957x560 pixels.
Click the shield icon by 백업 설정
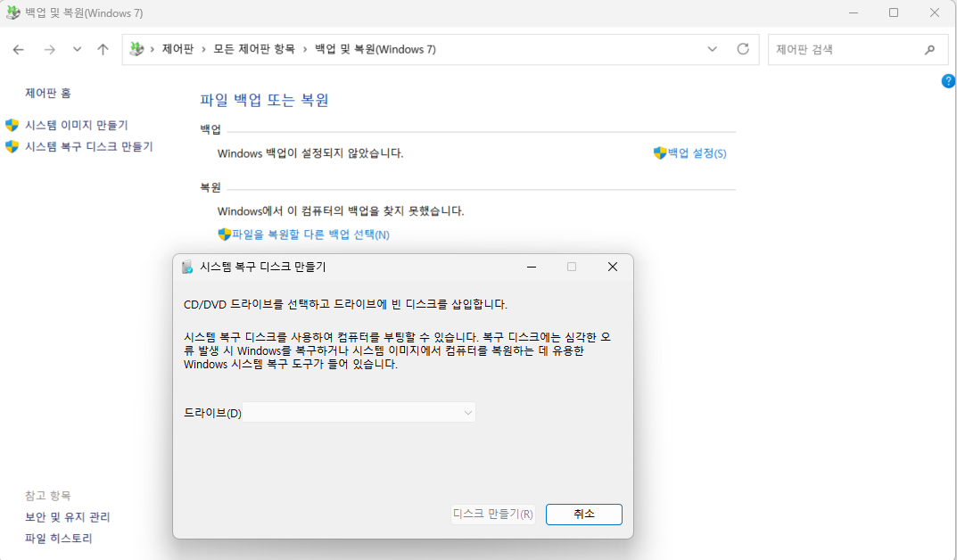tap(660, 153)
